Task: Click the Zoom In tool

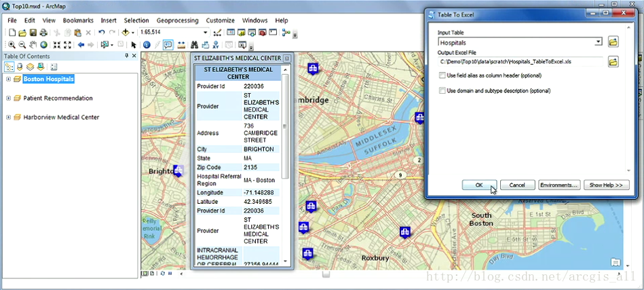Action: point(12,45)
